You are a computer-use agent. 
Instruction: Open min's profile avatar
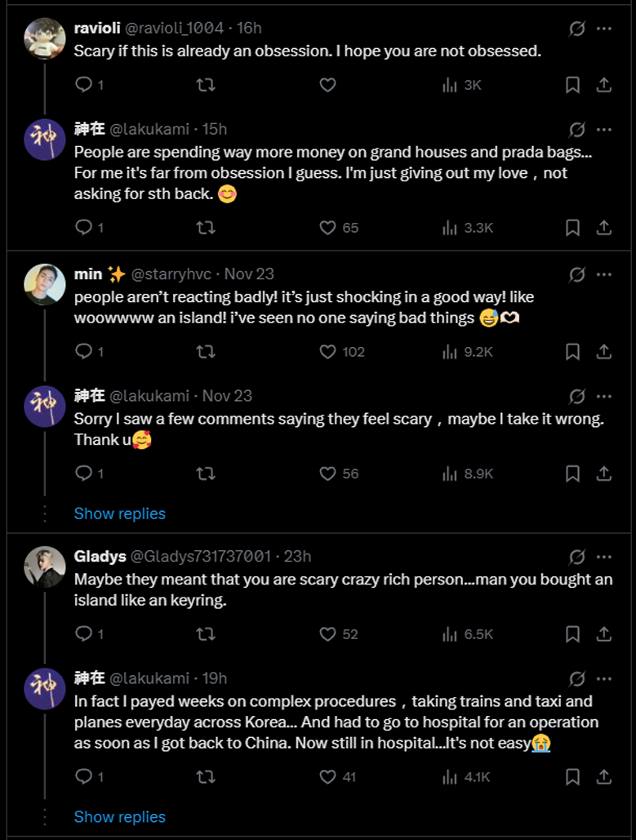pyautogui.click(x=45, y=285)
